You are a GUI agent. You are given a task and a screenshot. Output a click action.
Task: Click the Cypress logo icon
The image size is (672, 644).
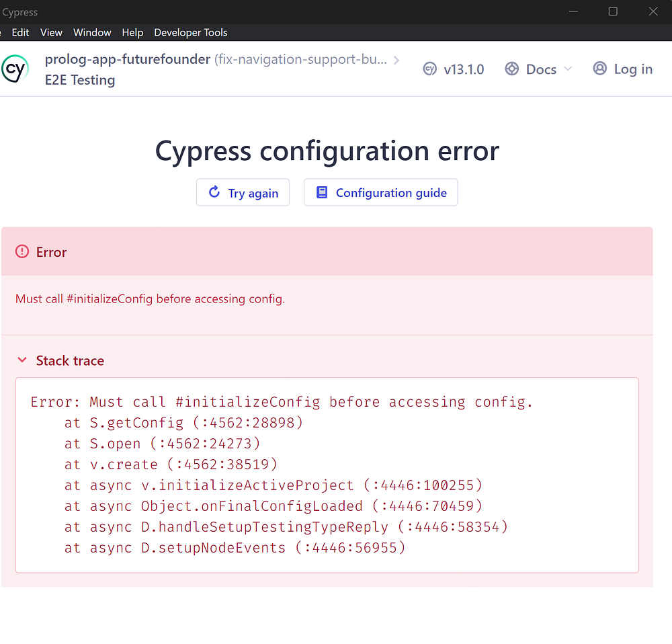15,69
